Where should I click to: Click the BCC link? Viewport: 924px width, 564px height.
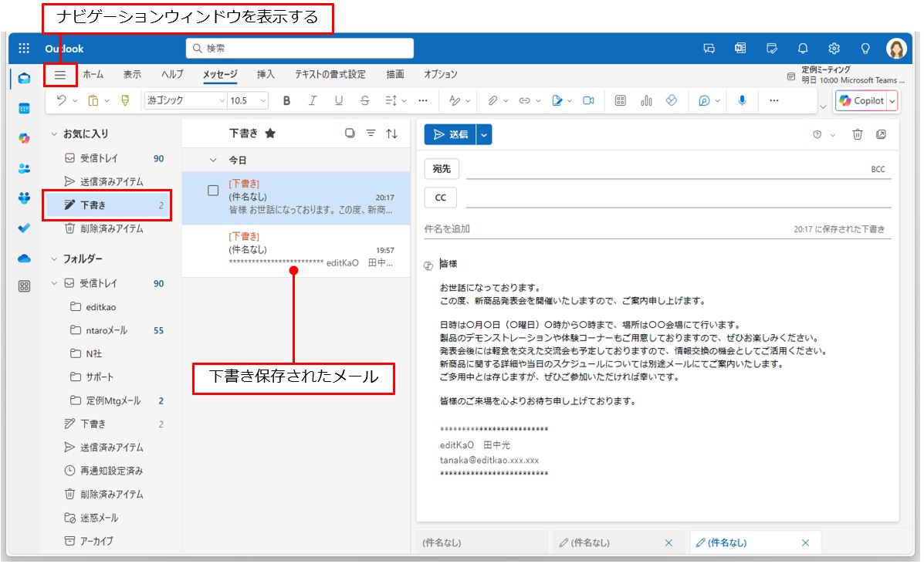click(878, 170)
